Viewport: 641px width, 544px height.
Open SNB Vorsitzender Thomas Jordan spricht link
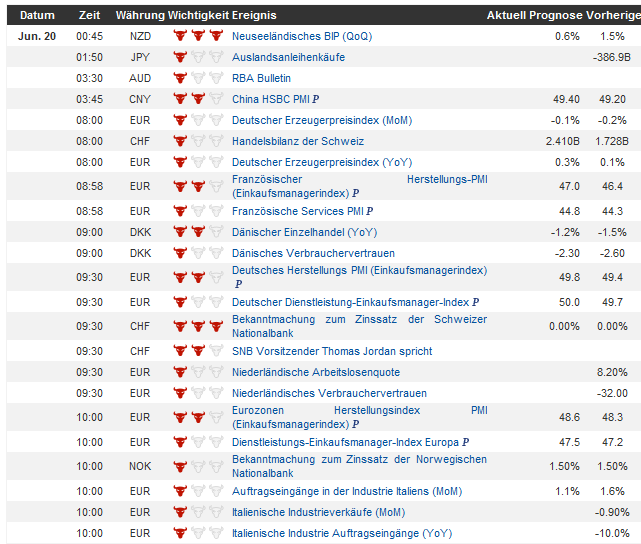(332, 351)
